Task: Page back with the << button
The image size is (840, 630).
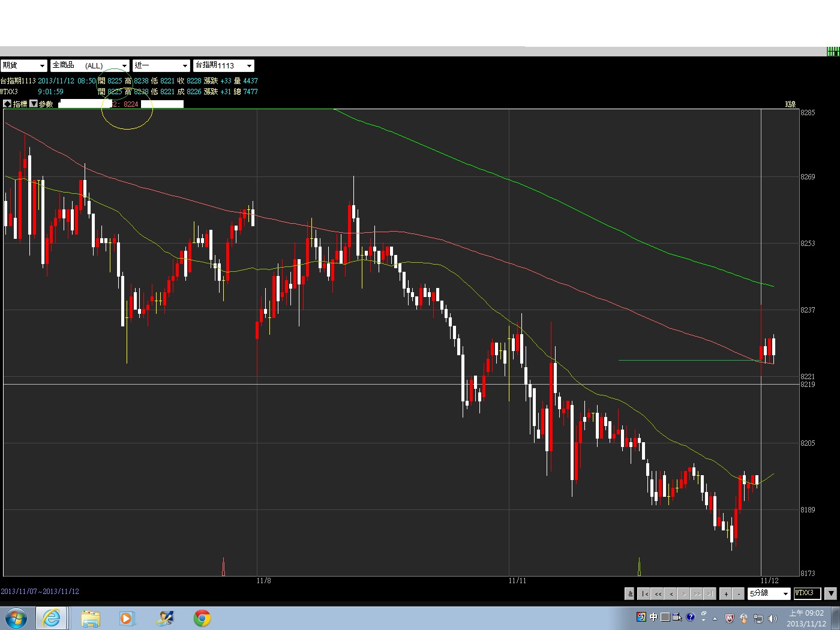Action: coord(658,593)
